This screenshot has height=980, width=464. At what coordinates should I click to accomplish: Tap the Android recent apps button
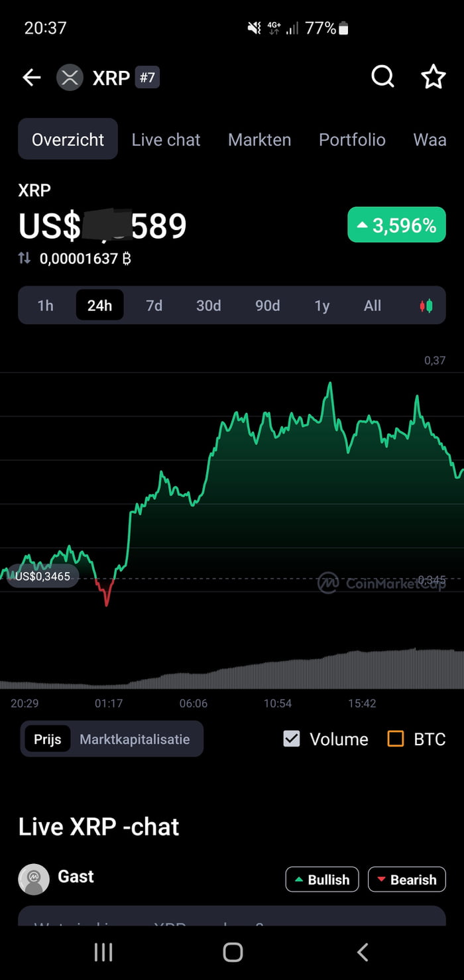(x=103, y=951)
